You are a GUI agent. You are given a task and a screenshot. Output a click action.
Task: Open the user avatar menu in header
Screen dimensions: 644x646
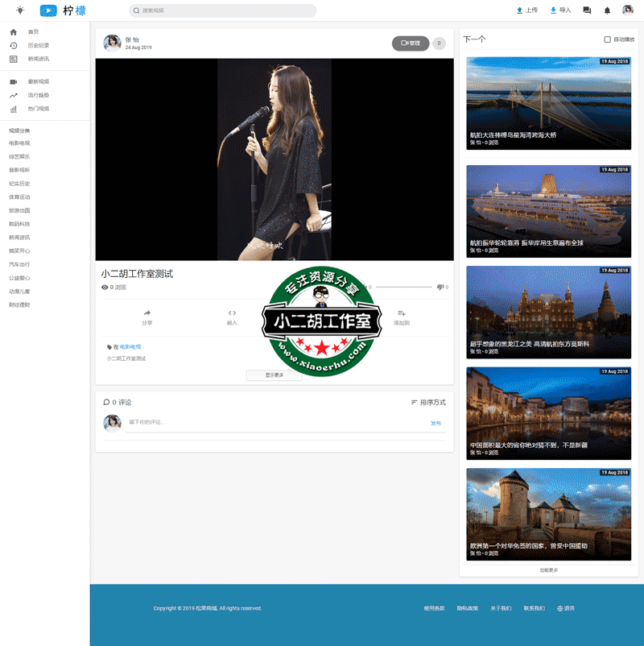pyautogui.click(x=628, y=10)
